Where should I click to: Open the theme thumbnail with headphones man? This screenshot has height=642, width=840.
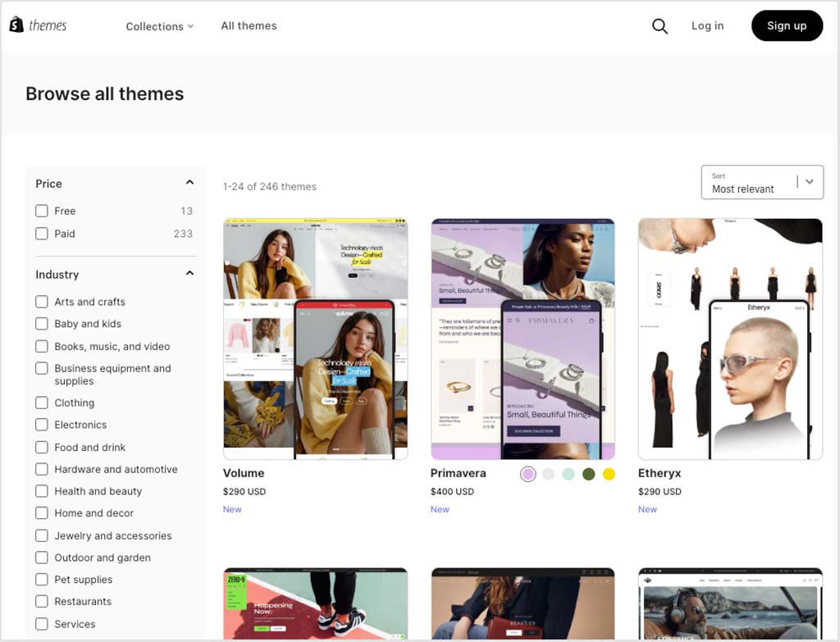pos(730,603)
